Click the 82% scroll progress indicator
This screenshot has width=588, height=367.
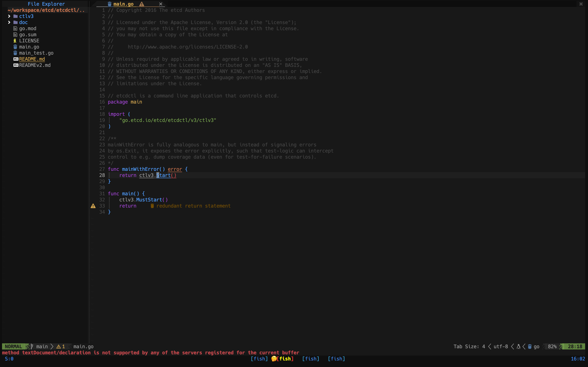click(552, 347)
